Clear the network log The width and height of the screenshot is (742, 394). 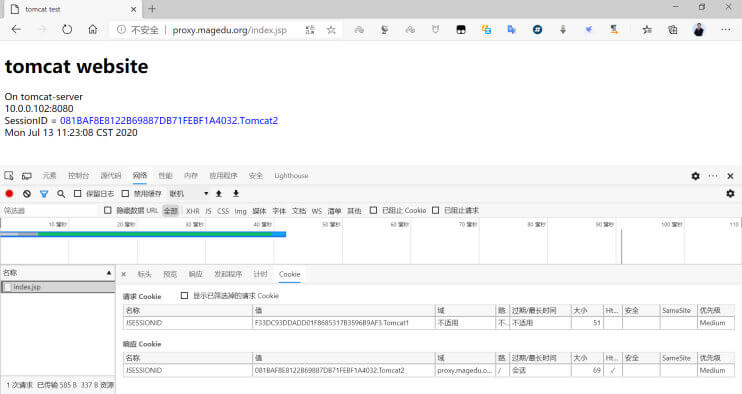[27, 193]
